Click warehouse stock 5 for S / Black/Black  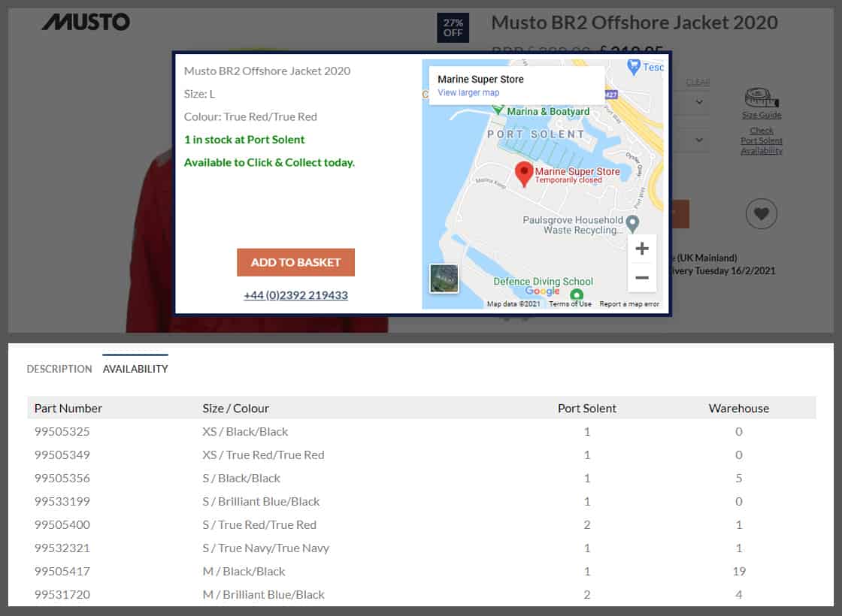click(739, 478)
